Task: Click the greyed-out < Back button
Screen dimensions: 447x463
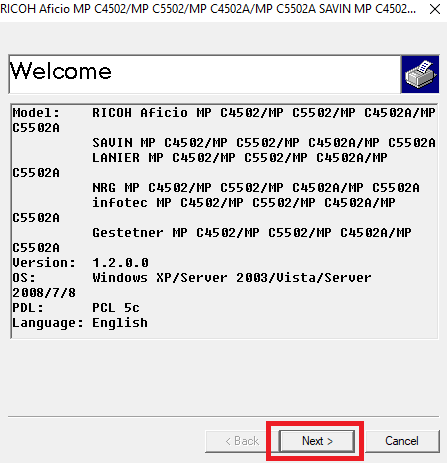Action: (x=242, y=441)
